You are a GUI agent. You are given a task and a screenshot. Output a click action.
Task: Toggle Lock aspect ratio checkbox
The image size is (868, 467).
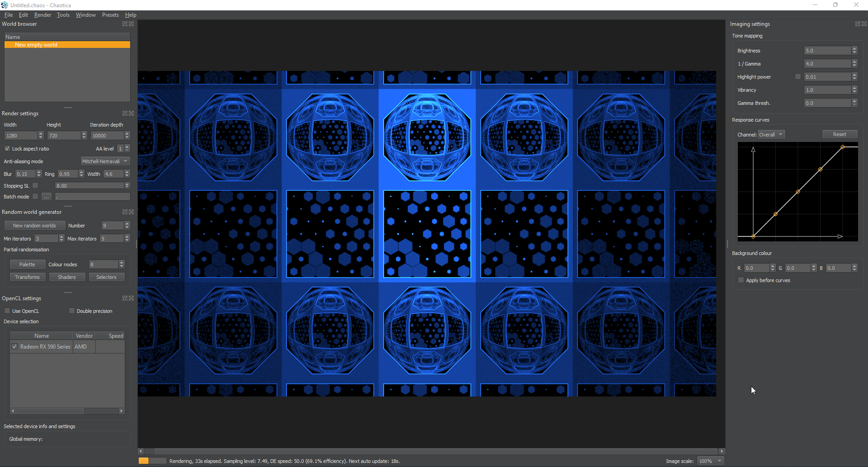click(x=7, y=149)
